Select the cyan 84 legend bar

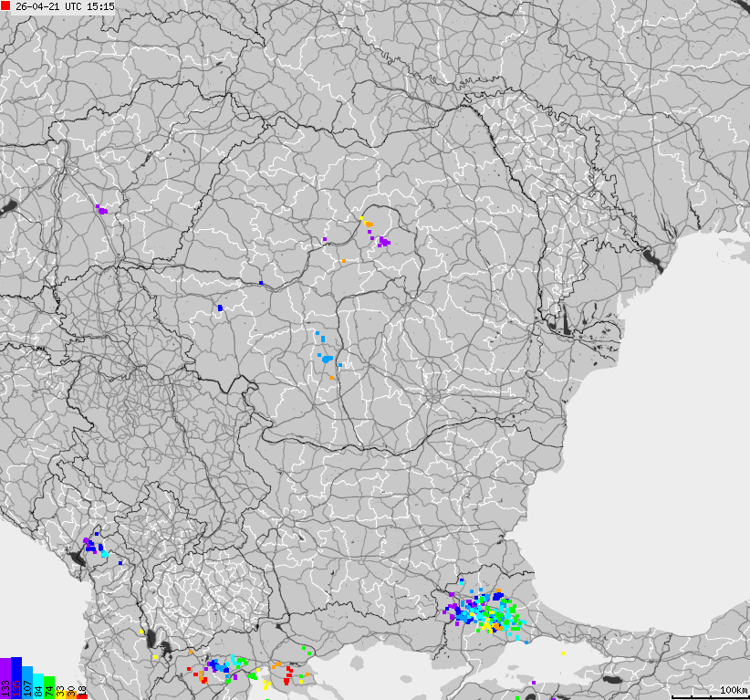click(38, 686)
